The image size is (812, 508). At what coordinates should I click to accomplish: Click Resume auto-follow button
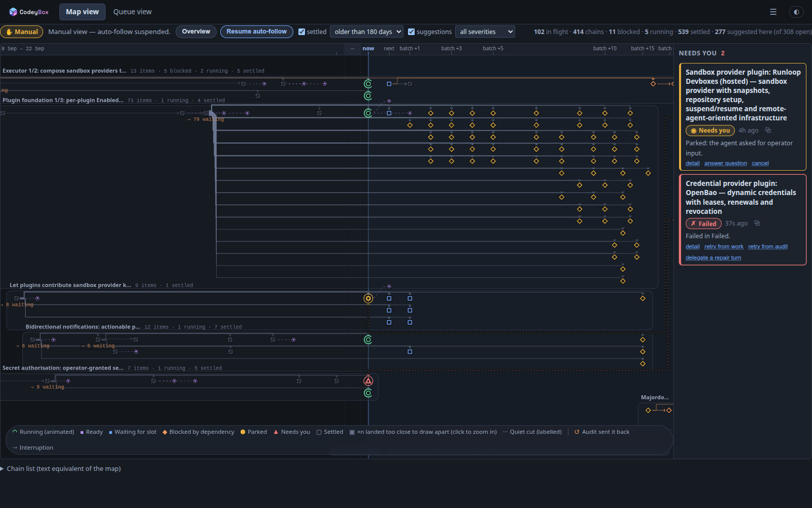coord(257,31)
